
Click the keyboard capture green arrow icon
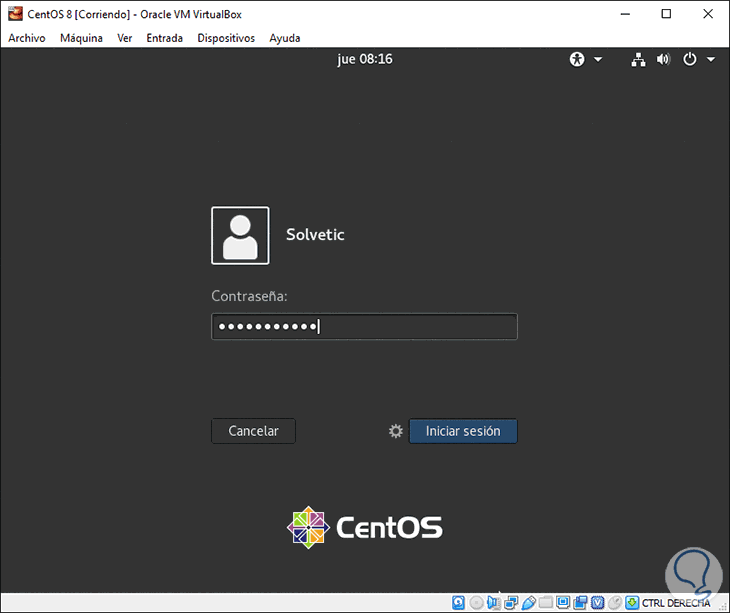tap(632, 603)
